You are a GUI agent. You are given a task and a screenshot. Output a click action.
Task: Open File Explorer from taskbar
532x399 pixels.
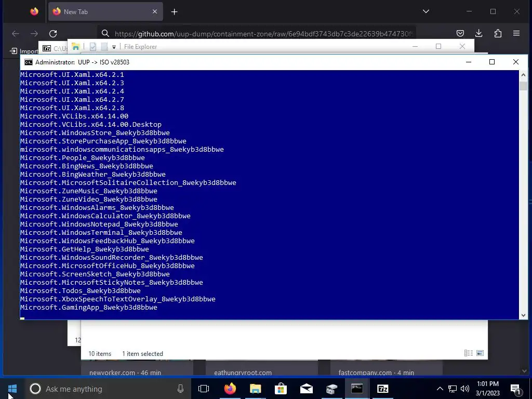click(x=255, y=389)
